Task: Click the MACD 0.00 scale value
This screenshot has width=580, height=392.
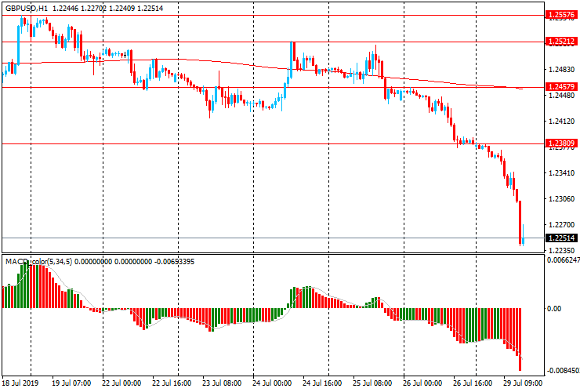Action: 553,308
